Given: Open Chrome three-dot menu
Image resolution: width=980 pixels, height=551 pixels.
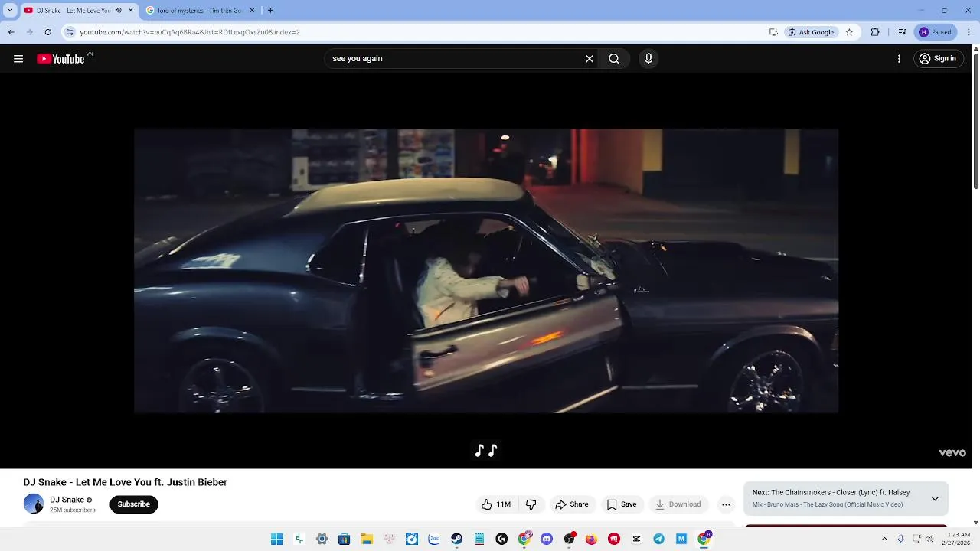Looking at the screenshot, I should [x=969, y=32].
